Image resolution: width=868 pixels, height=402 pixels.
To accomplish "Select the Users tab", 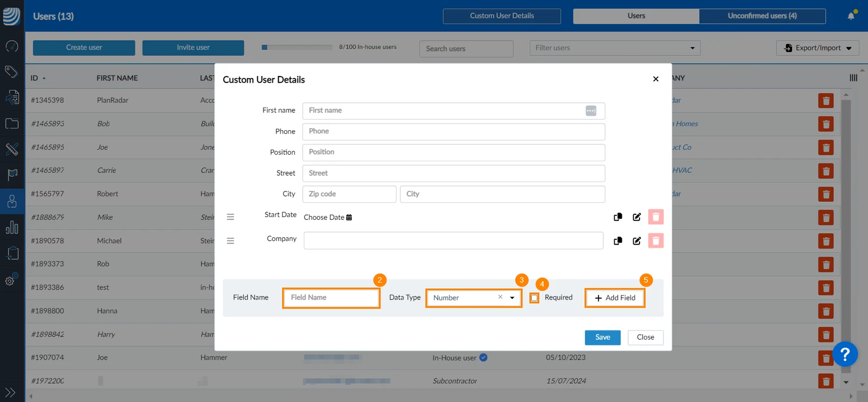I will pyautogui.click(x=636, y=16).
